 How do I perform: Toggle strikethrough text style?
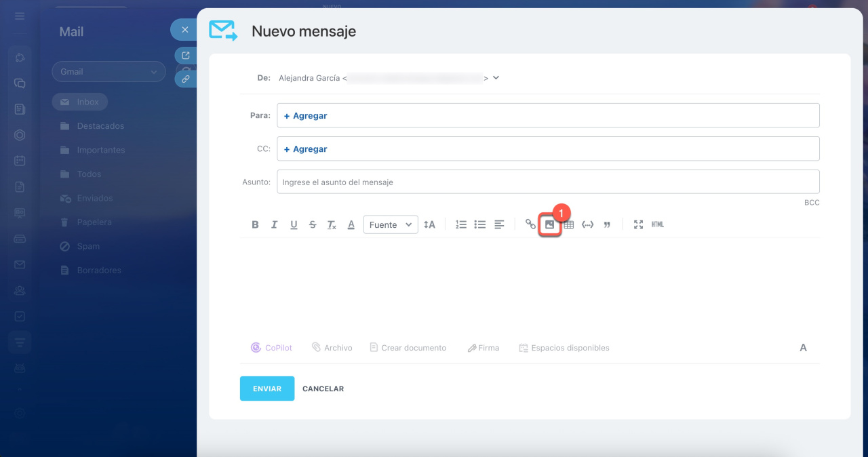click(x=313, y=224)
